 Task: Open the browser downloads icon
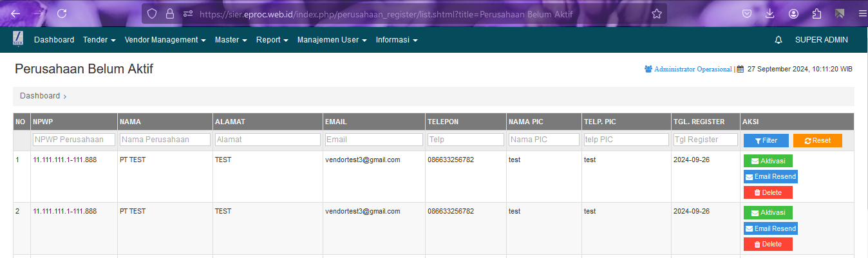click(769, 14)
